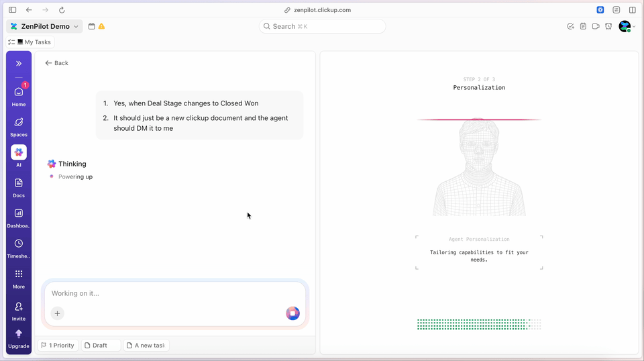Viewport: 644px width, 361px height.
Task: Open the Draft item in bottom bar
Action: tap(101, 346)
